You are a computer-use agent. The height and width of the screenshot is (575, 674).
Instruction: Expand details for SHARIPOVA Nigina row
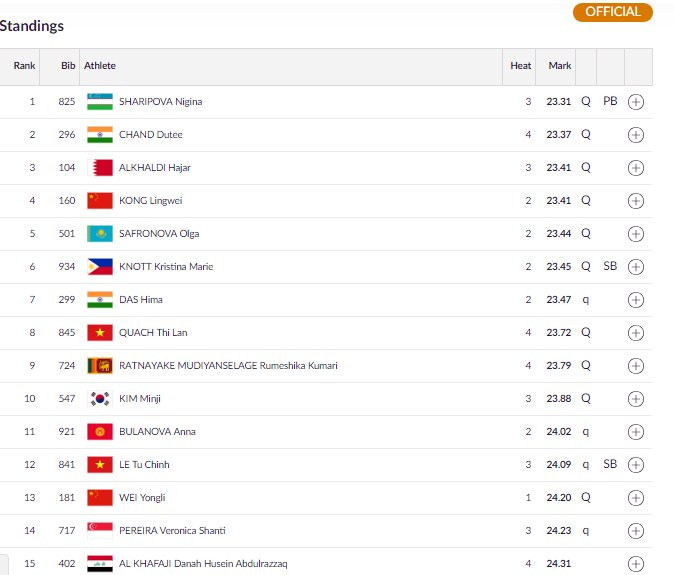[x=635, y=102]
